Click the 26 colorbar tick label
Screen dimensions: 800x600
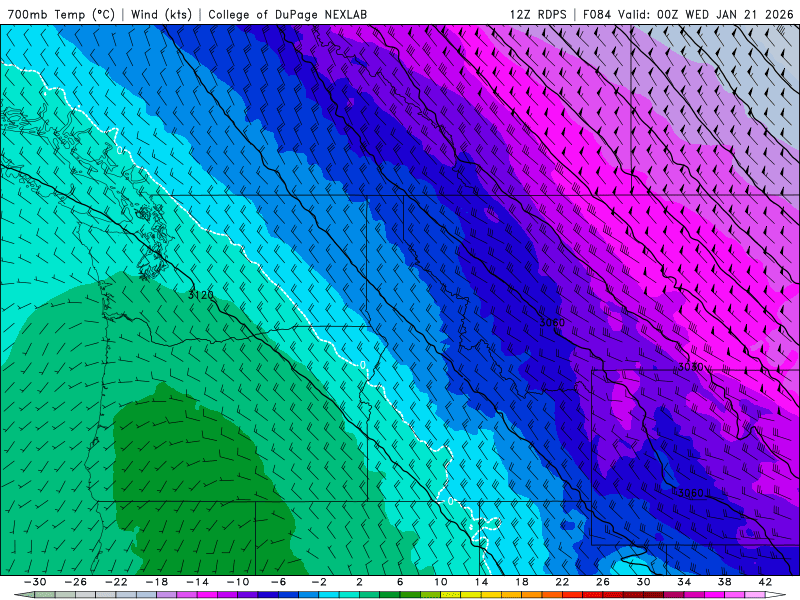click(603, 582)
